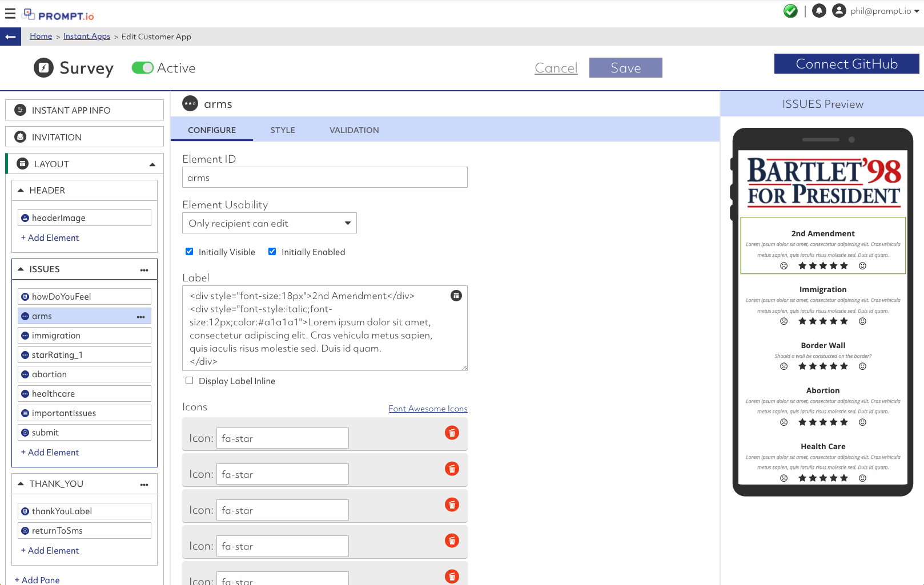Click the green status checkmark icon
Viewport: 924px width, 585px height.
pos(790,10)
